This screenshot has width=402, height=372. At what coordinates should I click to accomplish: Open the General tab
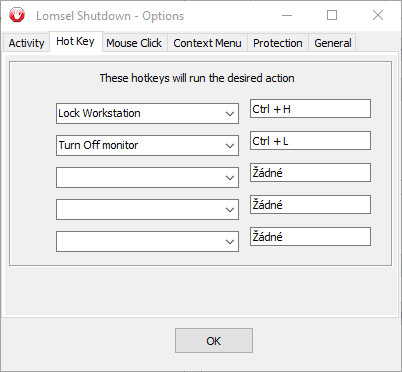(333, 43)
